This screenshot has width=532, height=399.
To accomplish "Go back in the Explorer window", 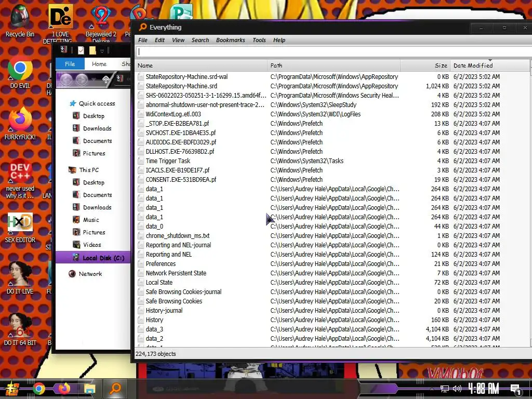I will [66, 79].
